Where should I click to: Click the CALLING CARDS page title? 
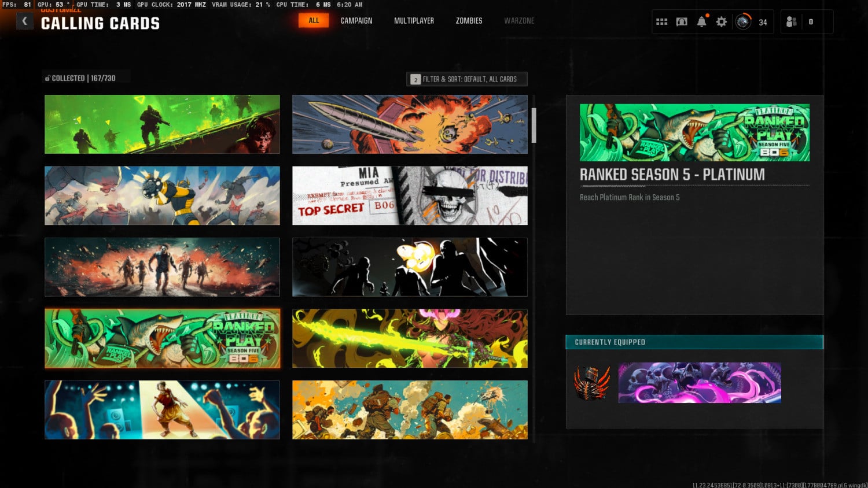(100, 24)
